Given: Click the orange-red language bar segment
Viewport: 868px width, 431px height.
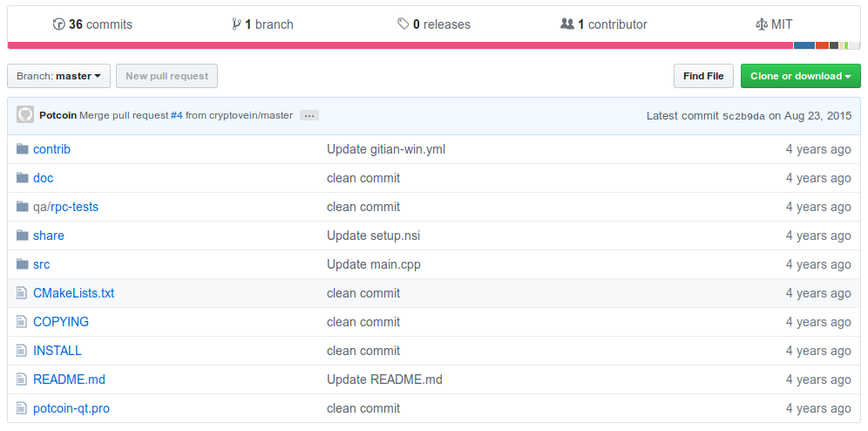Looking at the screenshot, I should coord(822,45).
